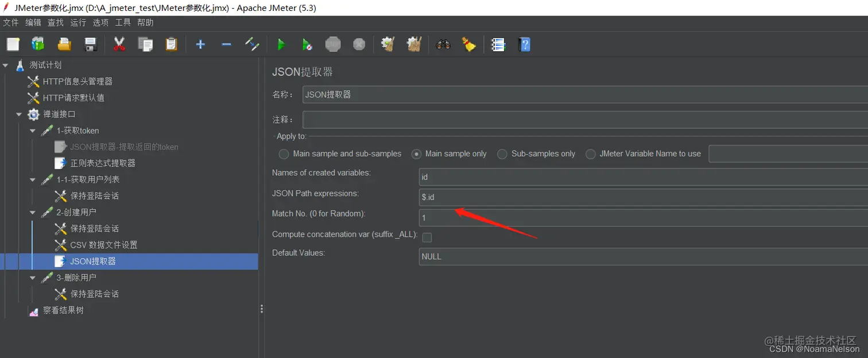Open the 选项 menu
The width and height of the screenshot is (868, 358).
pos(100,22)
